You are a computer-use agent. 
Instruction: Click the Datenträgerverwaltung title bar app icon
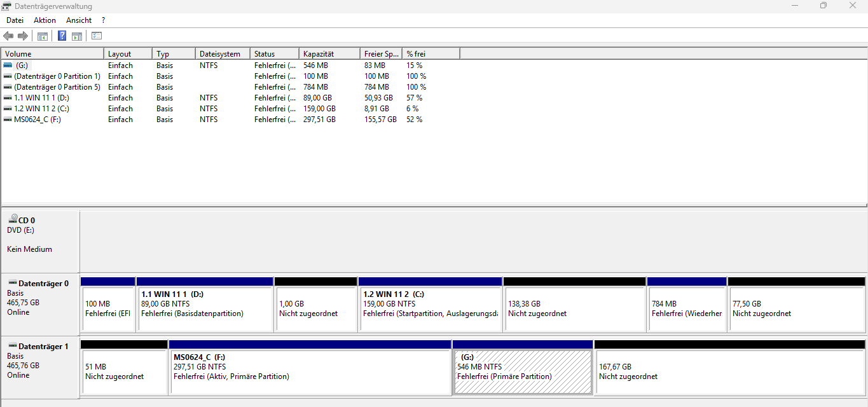point(8,6)
